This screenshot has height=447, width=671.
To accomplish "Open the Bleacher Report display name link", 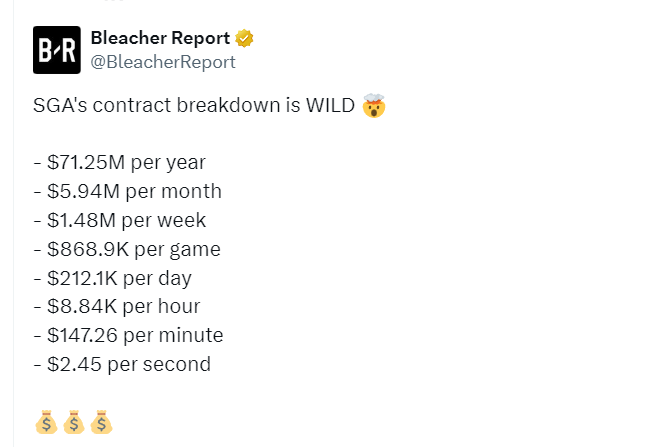I will 160,38.
